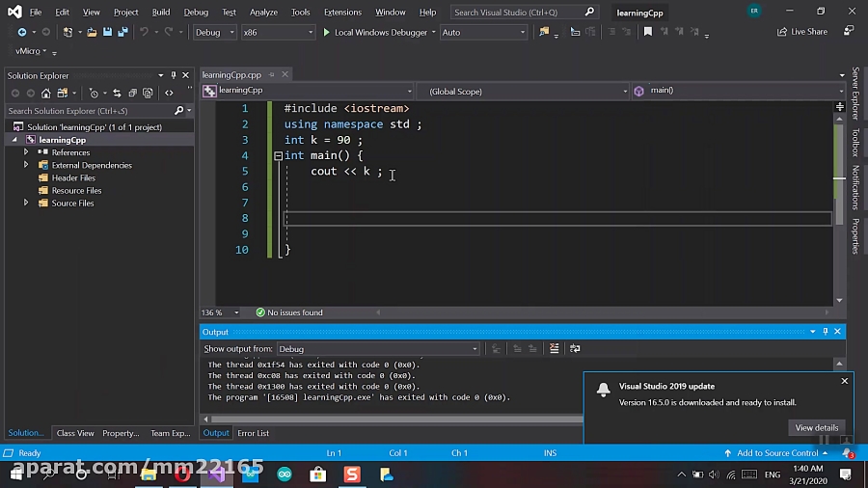Start Local Windows Debugger
Screen dimensions: 868x488
coord(376,32)
